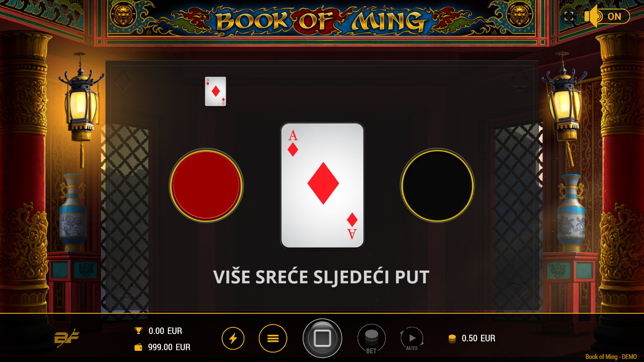The height and width of the screenshot is (362, 644).
Task: Select the faint diamond suit symbol
Action: (123, 82)
